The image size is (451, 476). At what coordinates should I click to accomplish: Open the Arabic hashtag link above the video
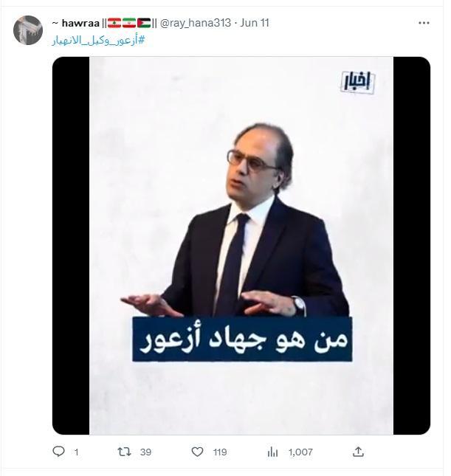point(98,41)
